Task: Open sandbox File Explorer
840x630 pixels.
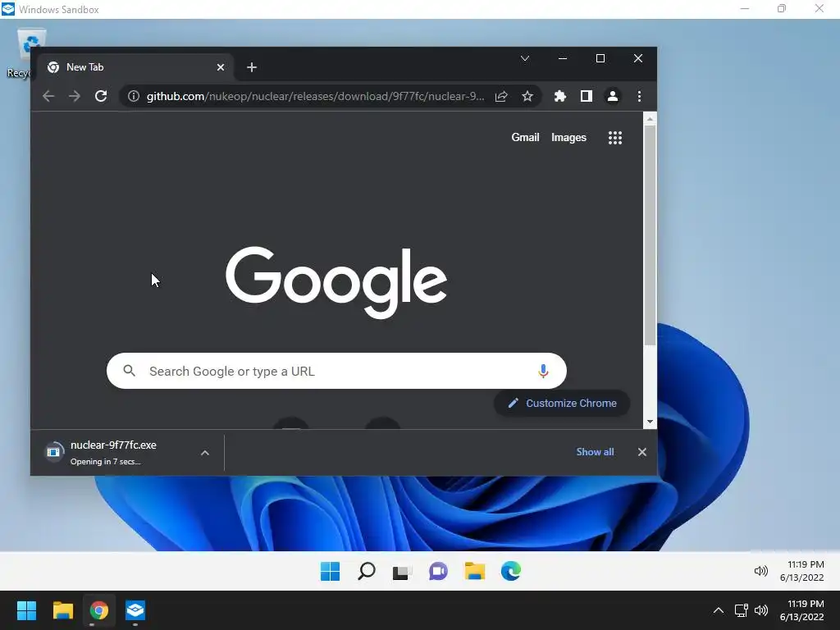Action: click(x=474, y=571)
